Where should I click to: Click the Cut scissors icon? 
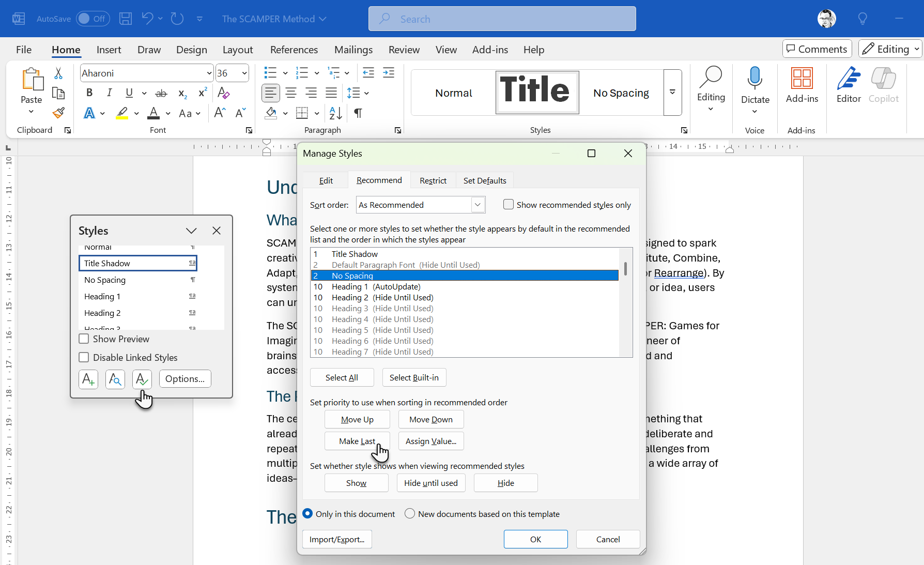[58, 73]
